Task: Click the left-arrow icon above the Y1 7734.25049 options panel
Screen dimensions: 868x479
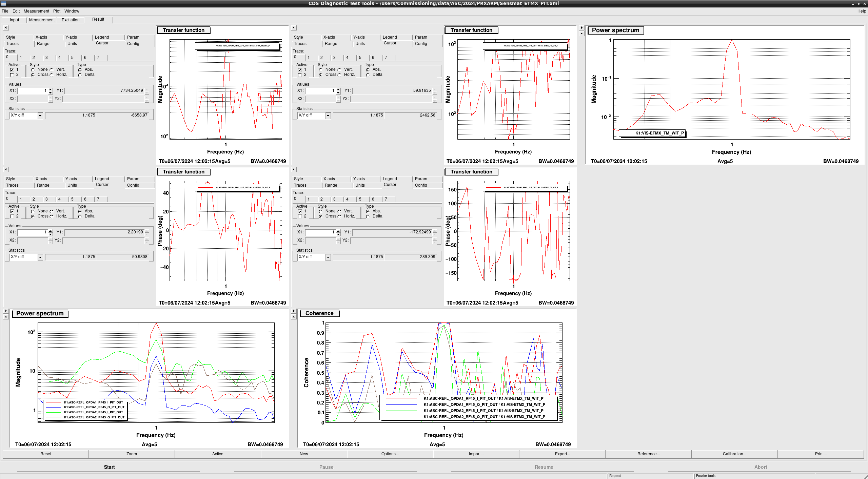Action: tap(6, 28)
